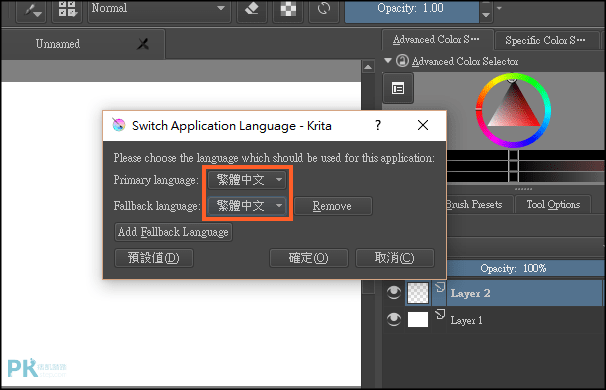Screen dimensions: 606x390
Task: Close the Unnamed document tab
Action: tap(143, 44)
